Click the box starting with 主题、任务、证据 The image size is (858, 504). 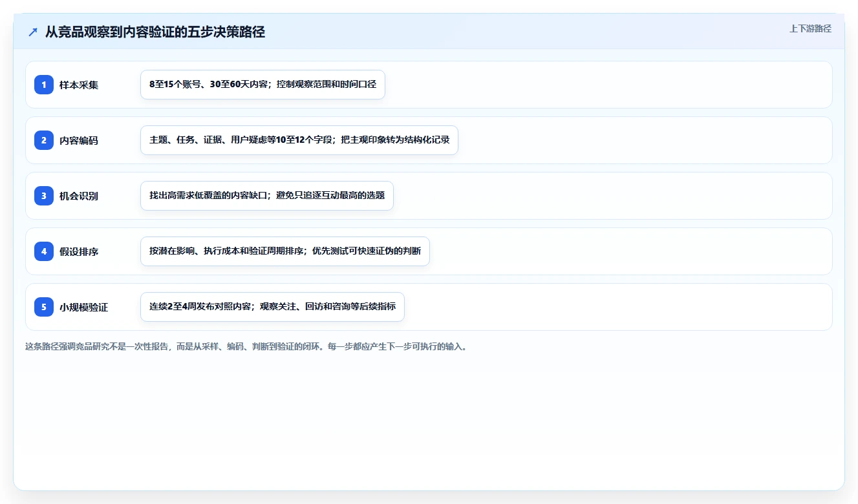click(299, 140)
